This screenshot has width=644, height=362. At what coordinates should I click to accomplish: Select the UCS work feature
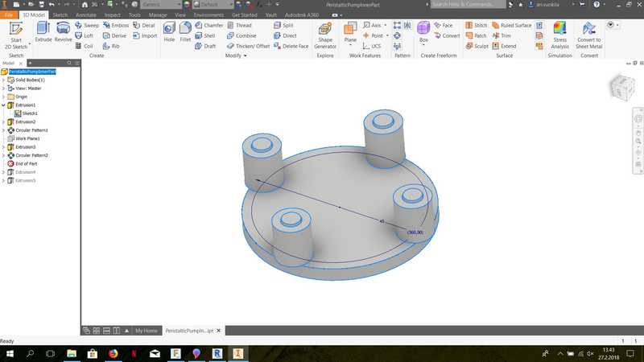[372, 46]
